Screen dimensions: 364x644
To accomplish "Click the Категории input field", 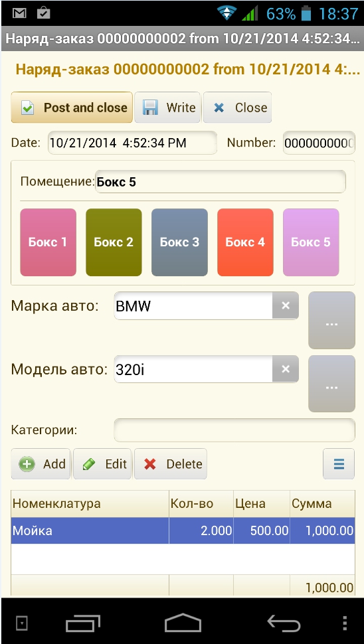I will tap(234, 430).
